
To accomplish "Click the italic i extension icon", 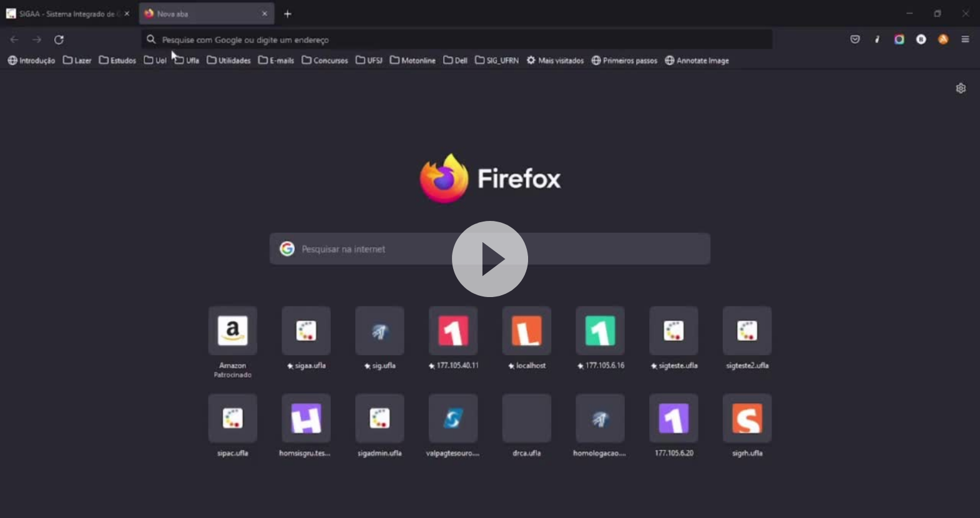I will pyautogui.click(x=877, y=39).
